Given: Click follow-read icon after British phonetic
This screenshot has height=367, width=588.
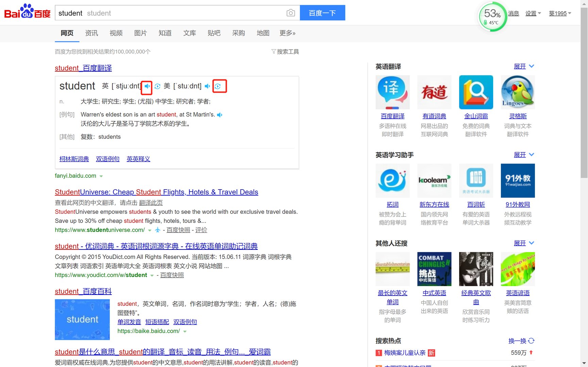Looking at the screenshot, I should pos(157,86).
